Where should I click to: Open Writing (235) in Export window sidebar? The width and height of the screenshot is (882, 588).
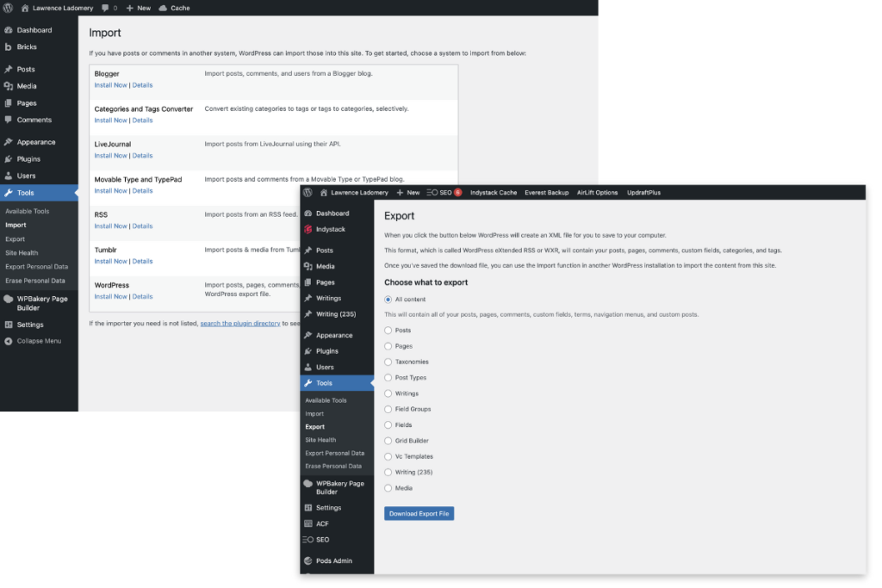(337, 313)
